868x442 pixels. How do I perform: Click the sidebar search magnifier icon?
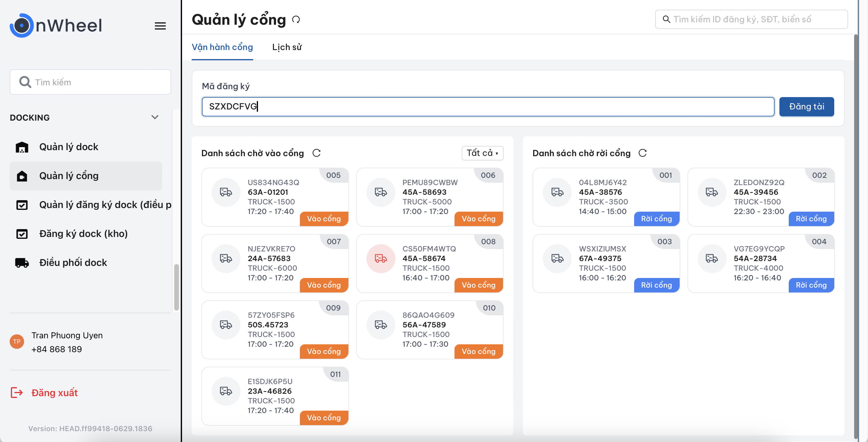pyautogui.click(x=25, y=82)
